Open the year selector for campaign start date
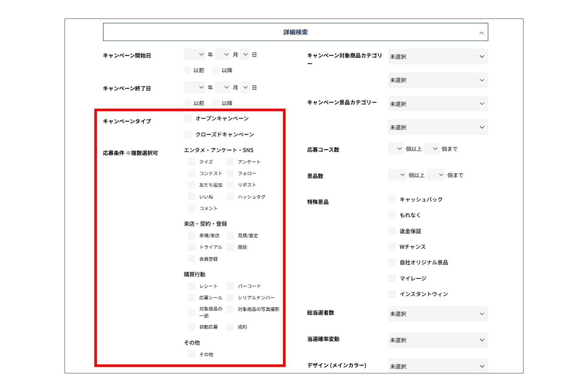Screen dimensions: 588x392 tap(194, 54)
